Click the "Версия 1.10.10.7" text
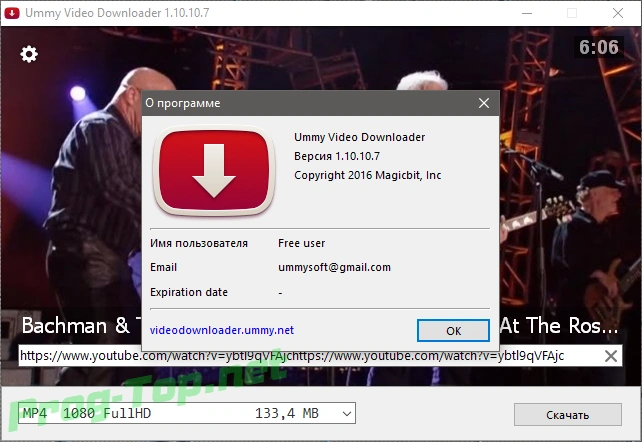Screen dimensions: 642x442 [337, 156]
